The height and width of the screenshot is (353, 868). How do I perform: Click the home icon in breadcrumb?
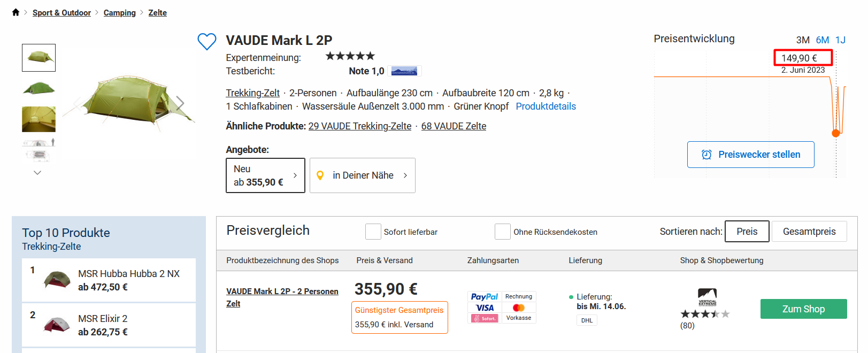[16, 12]
